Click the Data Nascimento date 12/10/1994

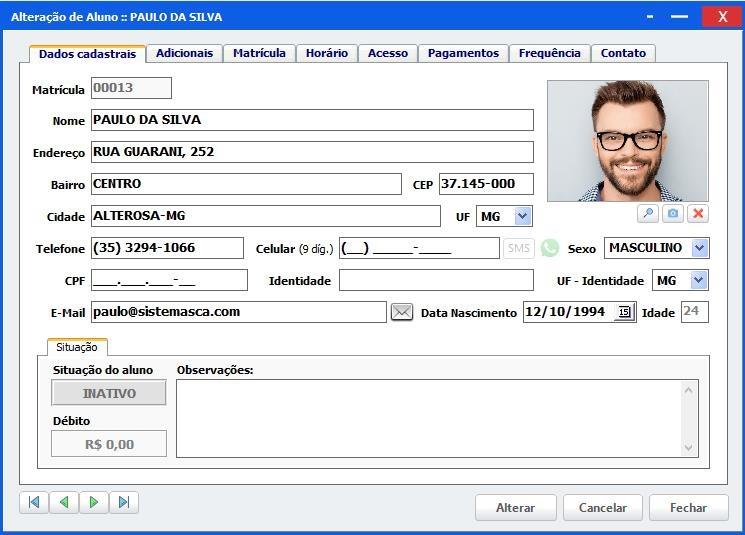click(x=565, y=312)
